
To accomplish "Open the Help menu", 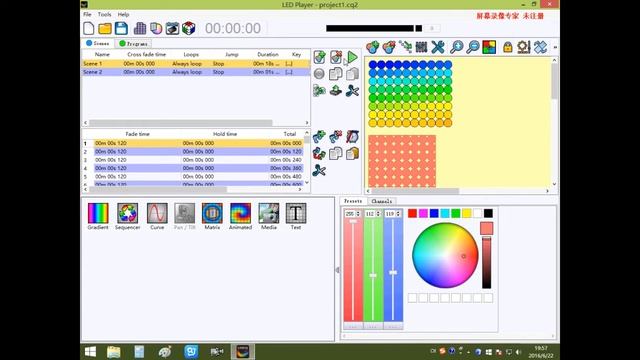I will 123,14.
